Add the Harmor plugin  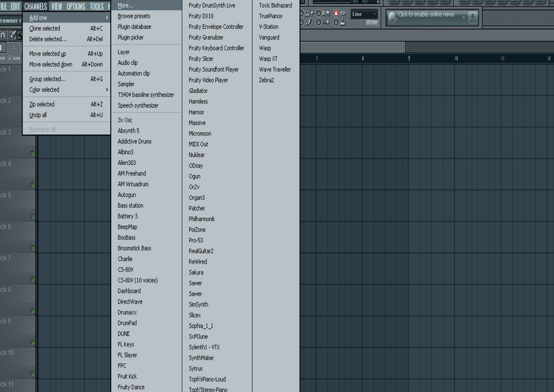point(217,112)
